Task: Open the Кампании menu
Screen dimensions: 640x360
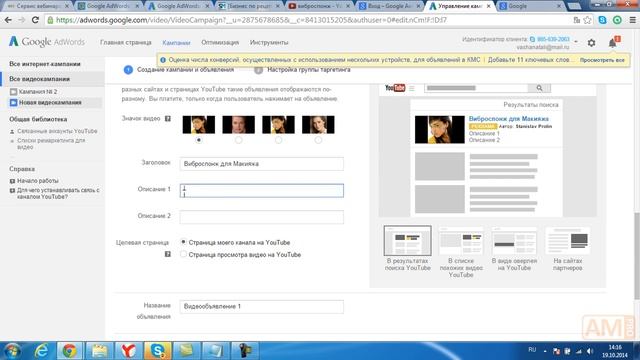Action: coord(176,42)
